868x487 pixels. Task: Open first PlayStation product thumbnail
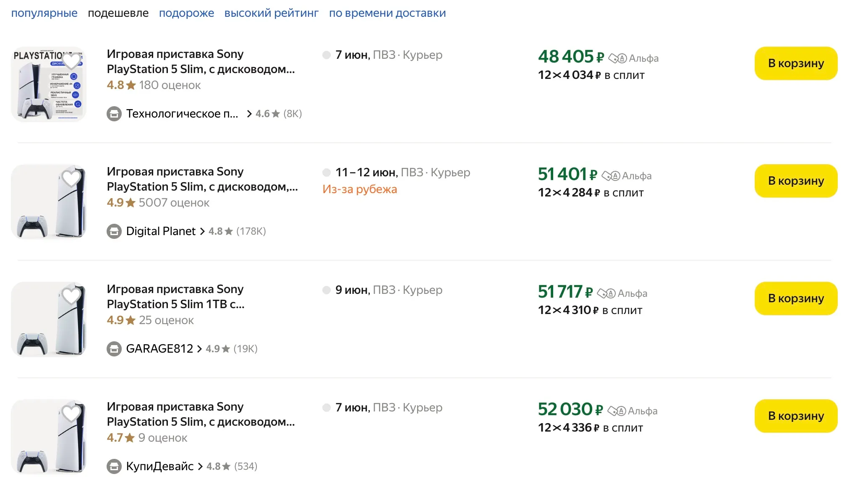(x=49, y=84)
